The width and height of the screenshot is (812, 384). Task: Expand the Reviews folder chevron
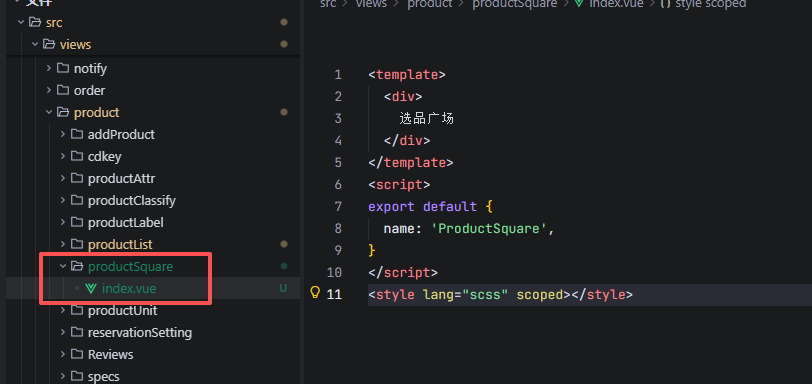[63, 355]
